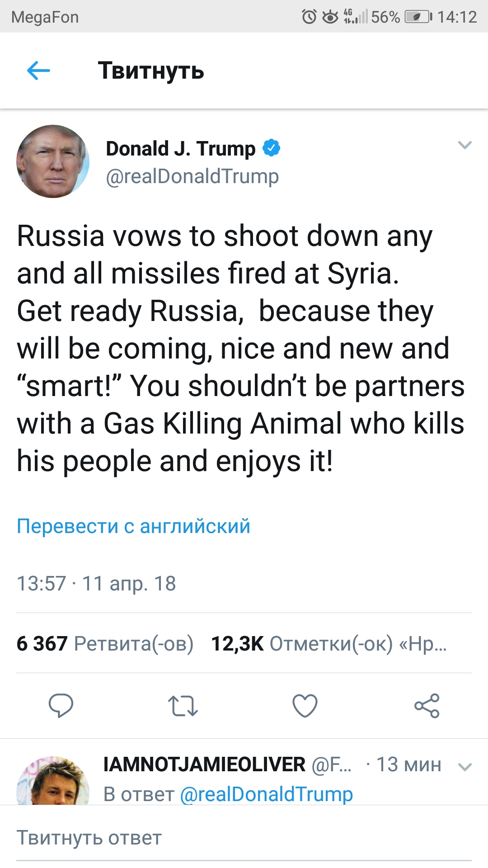Tap the battery indicator icon
Screen dimensions: 488x868
[418, 17]
